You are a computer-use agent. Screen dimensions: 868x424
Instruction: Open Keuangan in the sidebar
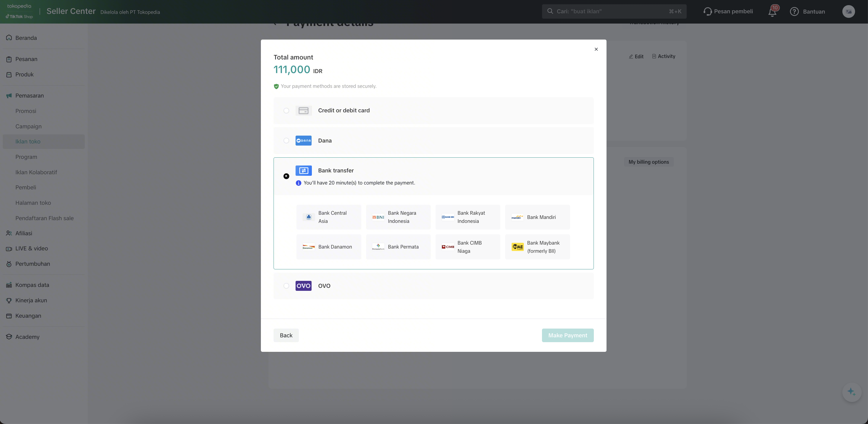pyautogui.click(x=28, y=316)
